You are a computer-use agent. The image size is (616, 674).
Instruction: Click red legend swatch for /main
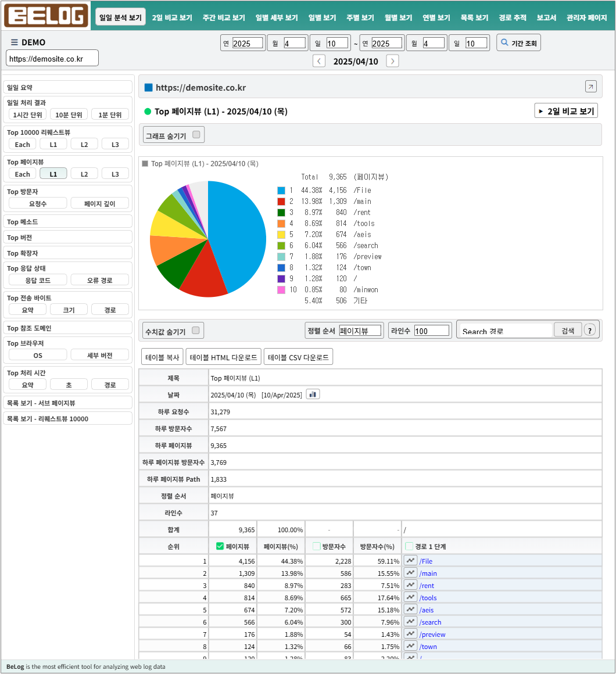pos(281,201)
